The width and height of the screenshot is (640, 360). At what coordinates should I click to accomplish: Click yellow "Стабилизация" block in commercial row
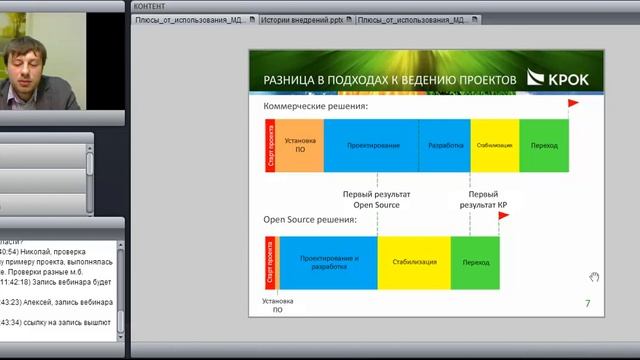pos(495,145)
